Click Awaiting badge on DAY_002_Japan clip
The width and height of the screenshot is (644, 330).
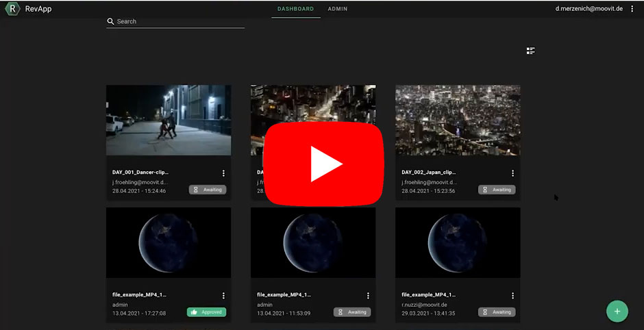click(x=497, y=190)
